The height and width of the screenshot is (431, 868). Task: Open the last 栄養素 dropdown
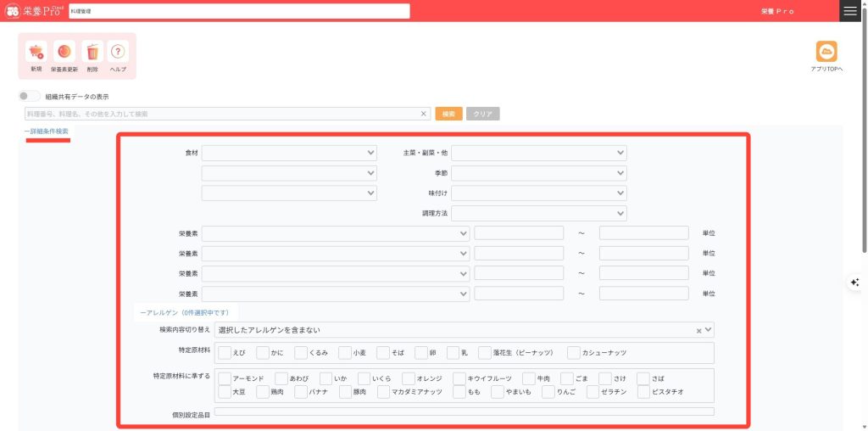tap(336, 294)
